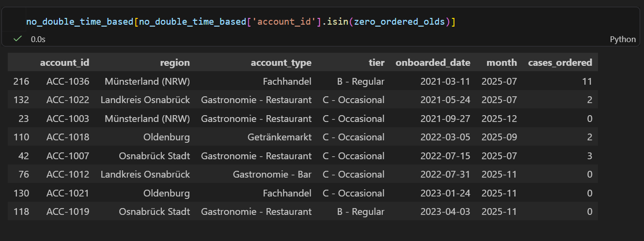This screenshot has height=241, width=644.
Task: Click Münsterland (NRW) region in ACC-1003 row
Action: click(x=147, y=119)
